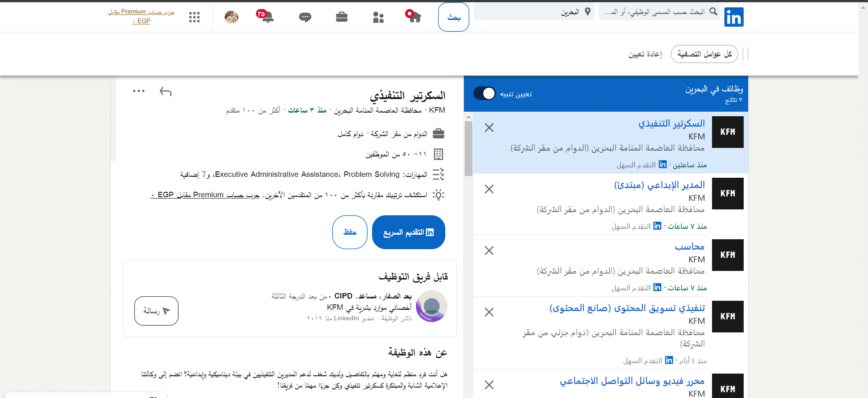Screen dimensions: 868x398
Task: Click عن هذه الوظيفة heading
Action: click(x=417, y=353)
